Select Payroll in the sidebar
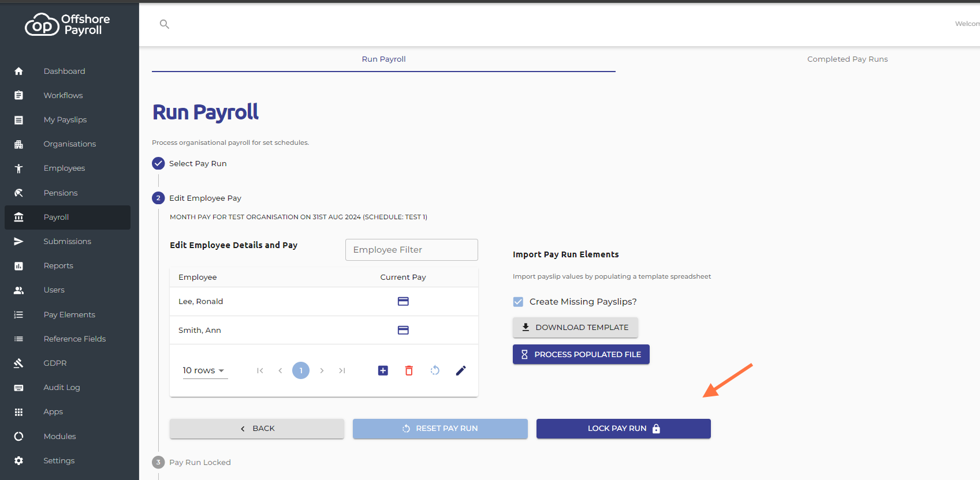 click(68, 217)
